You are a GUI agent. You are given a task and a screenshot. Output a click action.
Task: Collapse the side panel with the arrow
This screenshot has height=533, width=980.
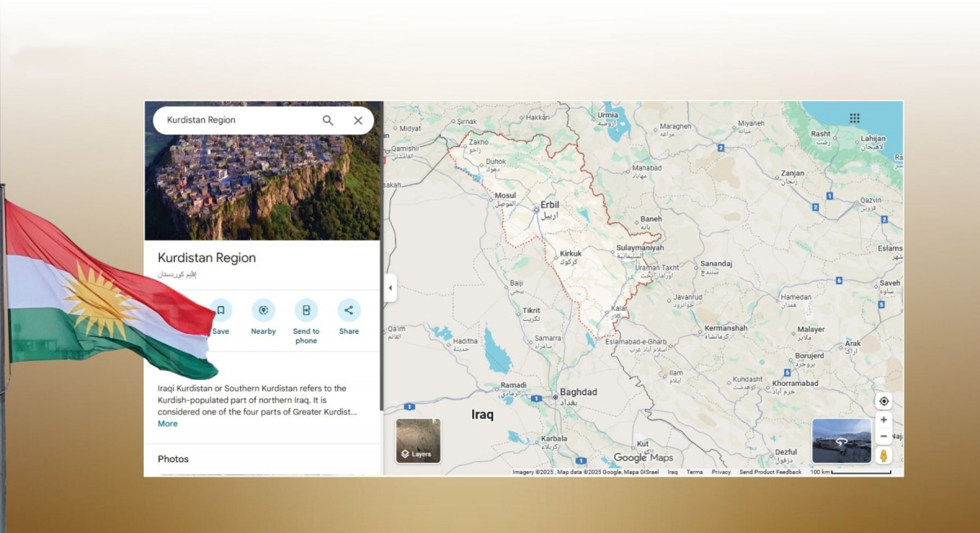[390, 287]
